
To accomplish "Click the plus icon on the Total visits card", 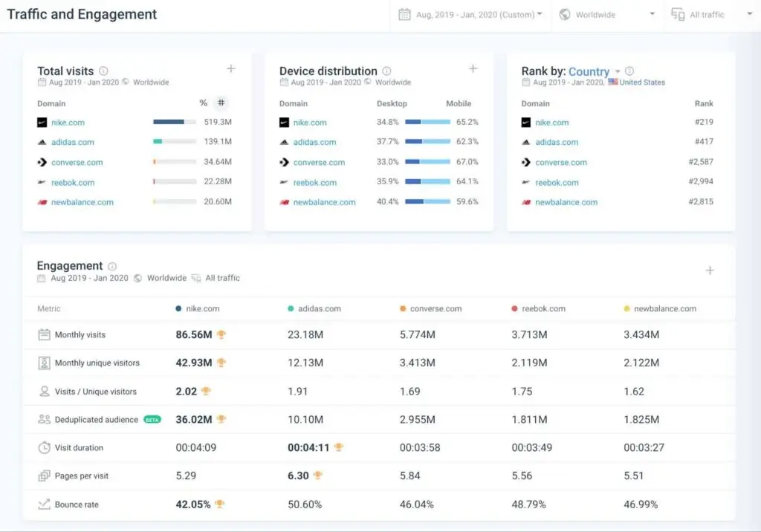I will [231, 68].
